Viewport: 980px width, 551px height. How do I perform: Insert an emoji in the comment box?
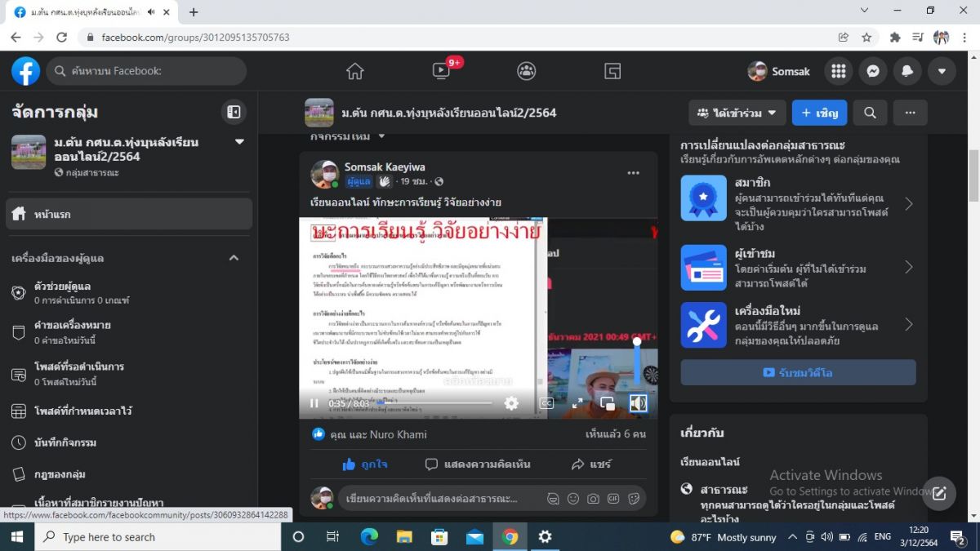pyautogui.click(x=572, y=498)
